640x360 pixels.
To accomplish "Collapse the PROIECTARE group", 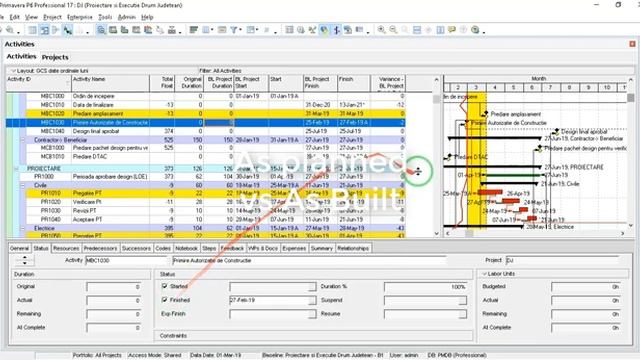I will click(16, 168).
